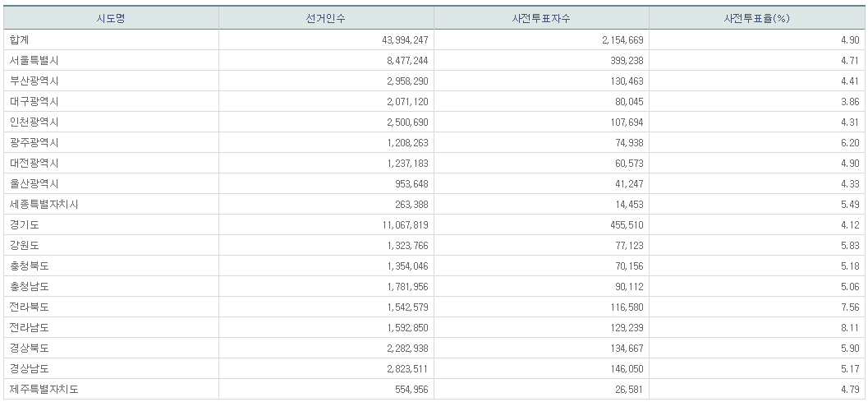Click total voter count 43,994,247
The image size is (868, 402).
click(x=397, y=39)
